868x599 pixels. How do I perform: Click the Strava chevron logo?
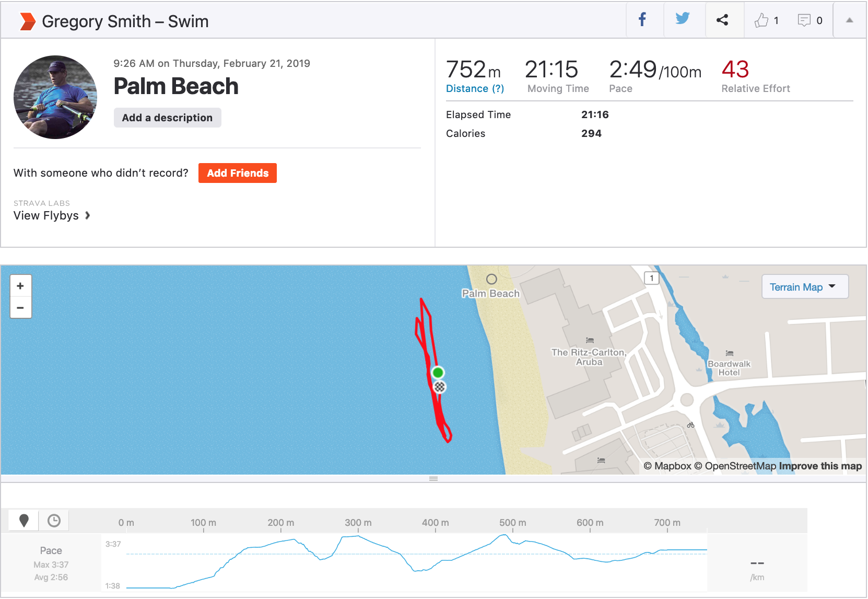click(x=27, y=21)
